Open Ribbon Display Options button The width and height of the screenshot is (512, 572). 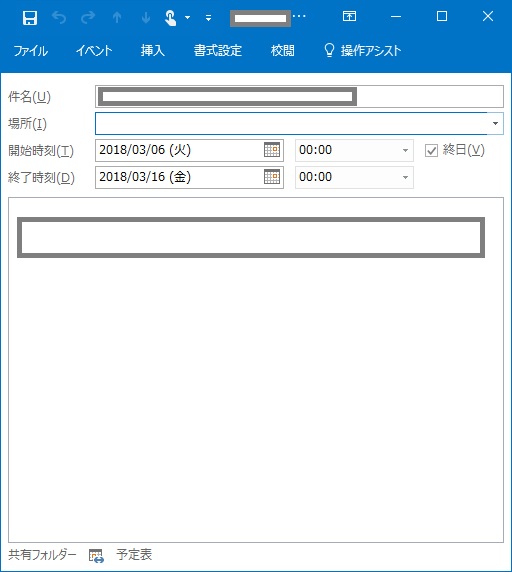click(x=349, y=16)
